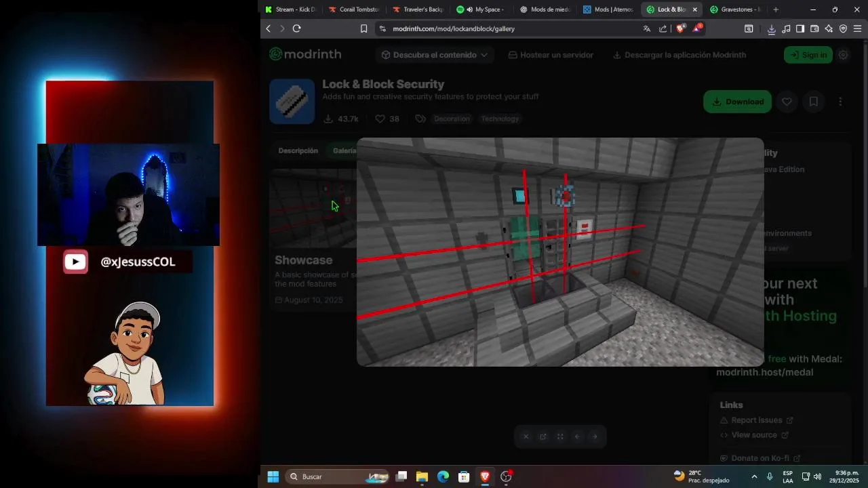Open Donate on Ko-fi link

tap(760, 458)
